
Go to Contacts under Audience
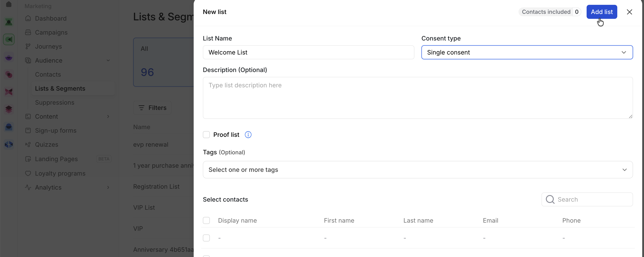click(48, 74)
